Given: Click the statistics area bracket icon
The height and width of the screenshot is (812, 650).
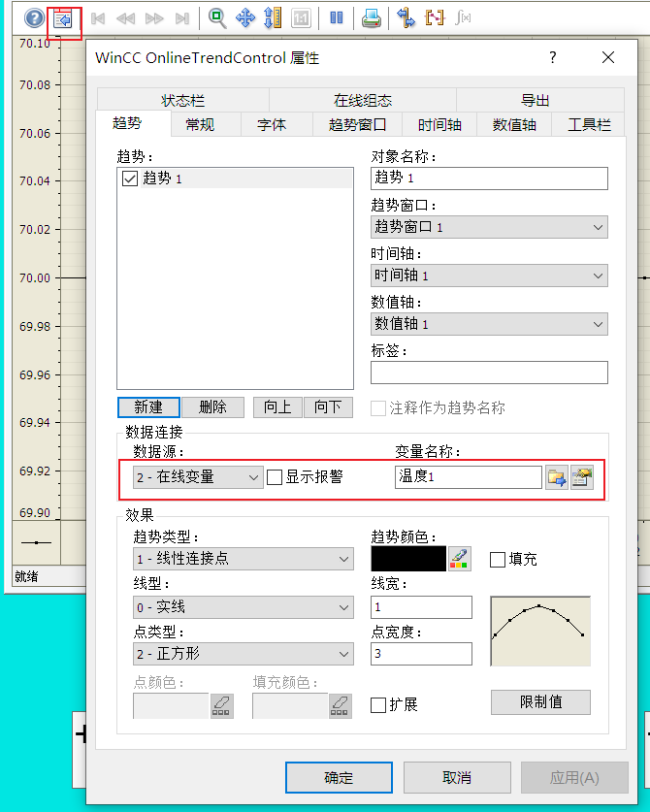Looking at the screenshot, I should 435,18.
